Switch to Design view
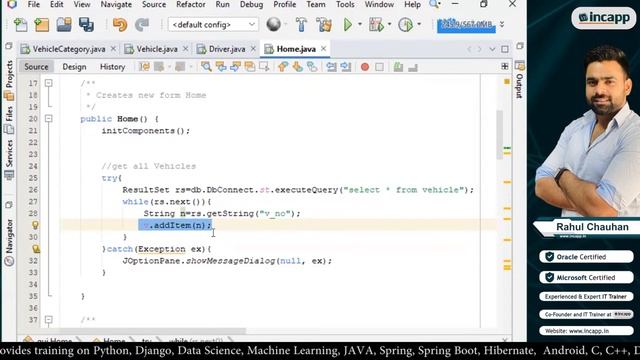This screenshot has width=640, height=360. [74, 67]
